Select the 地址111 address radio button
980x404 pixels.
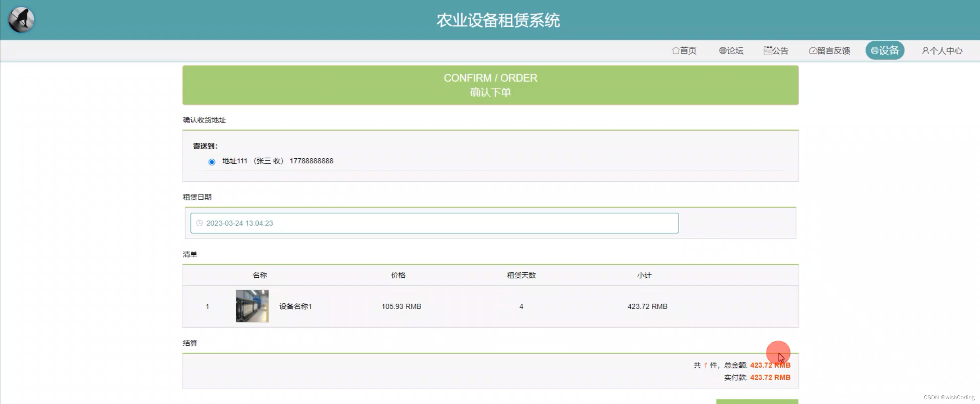(x=212, y=162)
